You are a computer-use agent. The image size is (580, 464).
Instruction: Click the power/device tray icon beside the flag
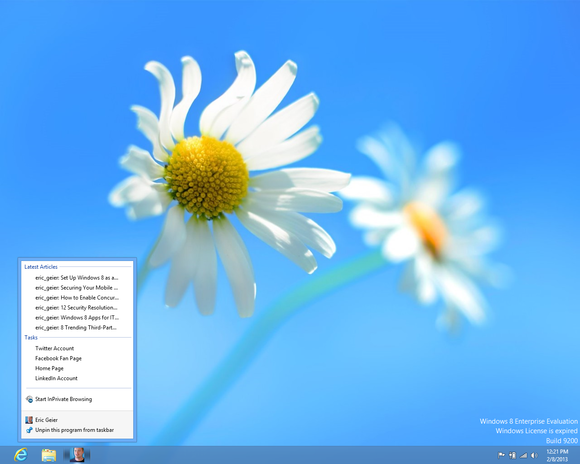(512, 455)
